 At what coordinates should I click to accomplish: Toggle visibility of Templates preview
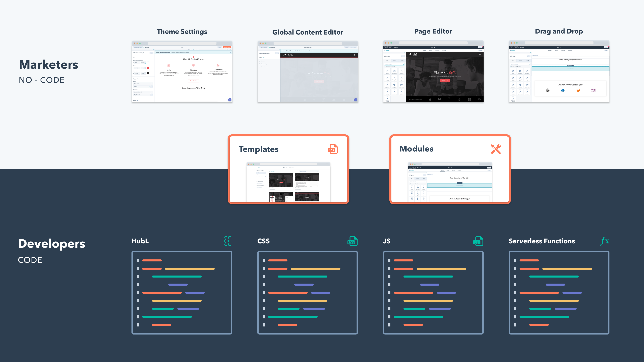(333, 149)
